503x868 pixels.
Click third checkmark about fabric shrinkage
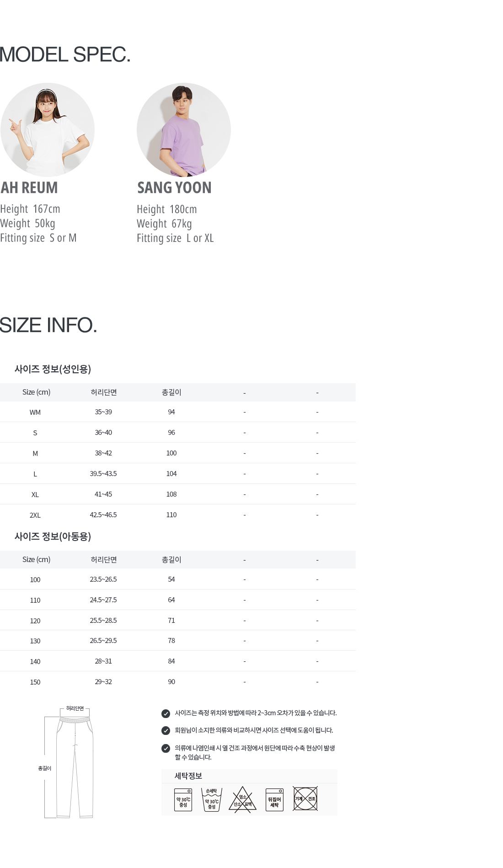(x=166, y=749)
